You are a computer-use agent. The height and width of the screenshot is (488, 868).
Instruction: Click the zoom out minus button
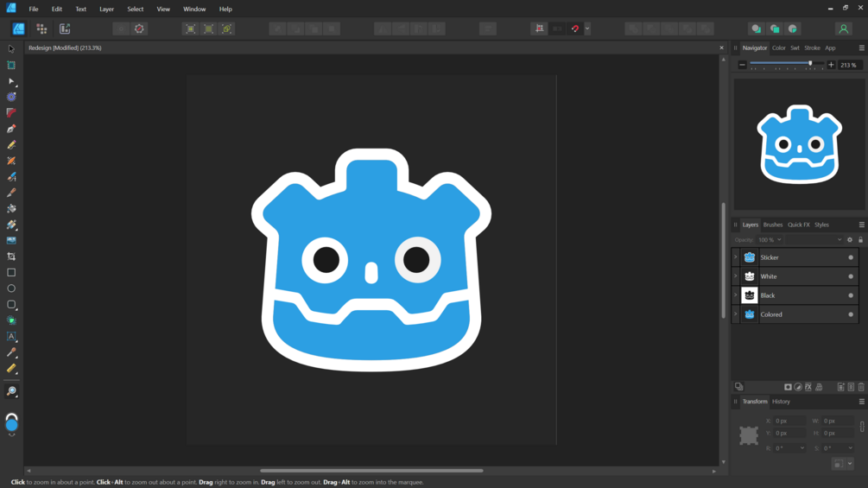(x=743, y=65)
